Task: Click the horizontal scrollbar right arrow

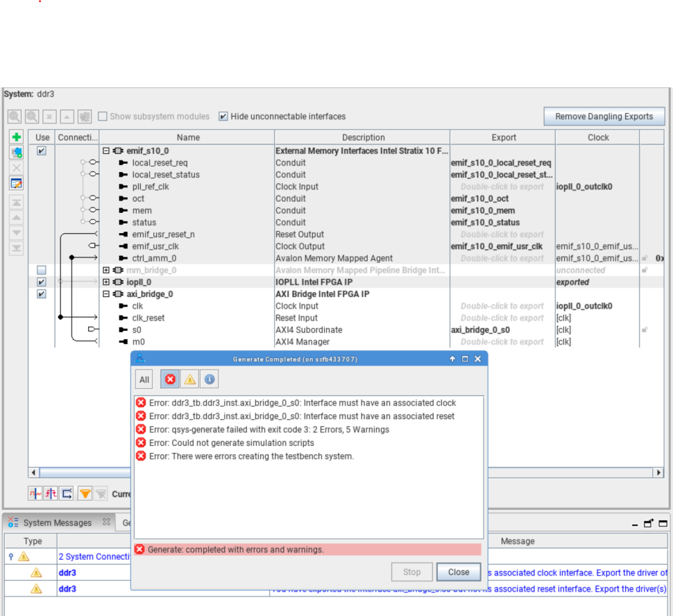Action: coord(658,472)
